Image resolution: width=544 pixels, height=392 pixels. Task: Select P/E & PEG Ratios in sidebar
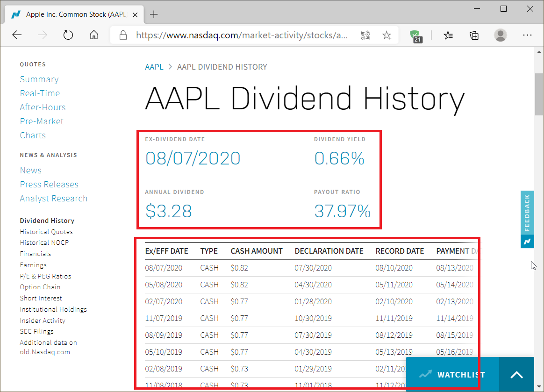45,276
